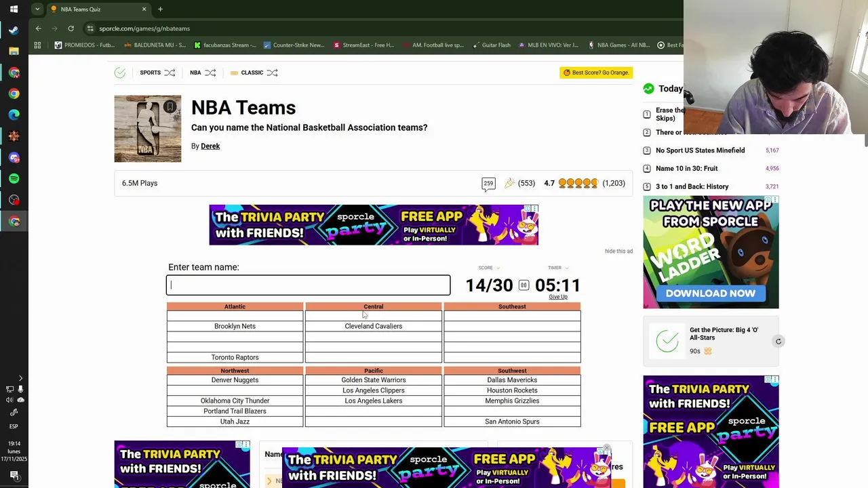Click the Best Score? Go Orange button
The image size is (868, 488).
click(596, 73)
